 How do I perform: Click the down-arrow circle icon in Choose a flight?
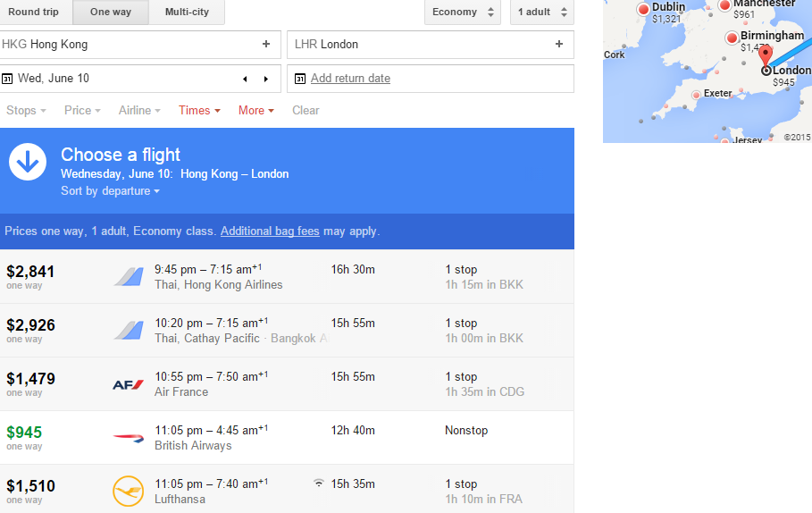pyautogui.click(x=28, y=162)
